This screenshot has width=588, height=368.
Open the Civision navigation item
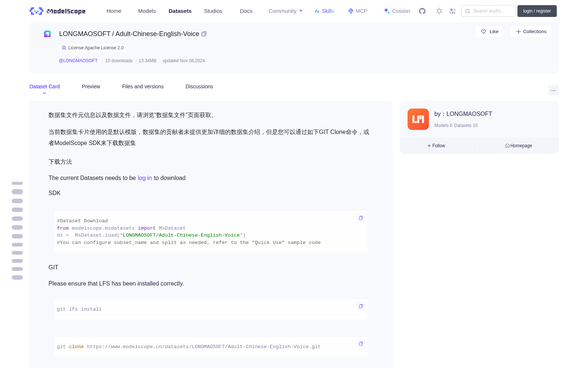(397, 11)
